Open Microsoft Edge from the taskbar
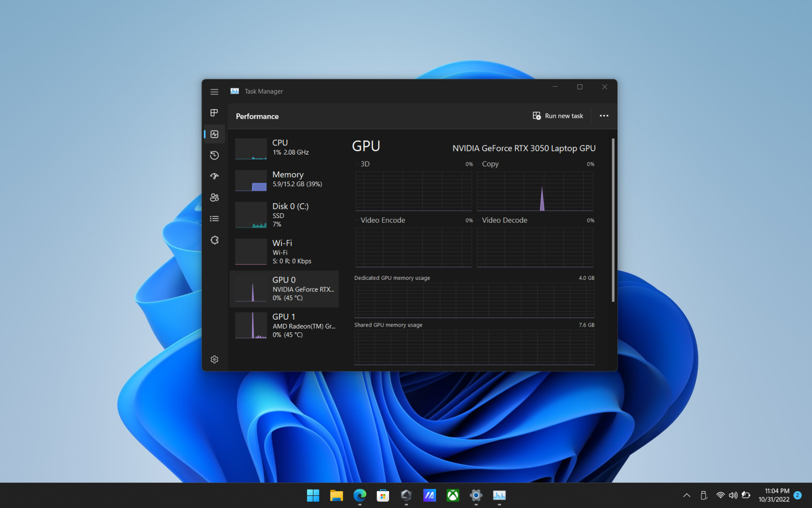The image size is (812, 508). tap(359, 495)
